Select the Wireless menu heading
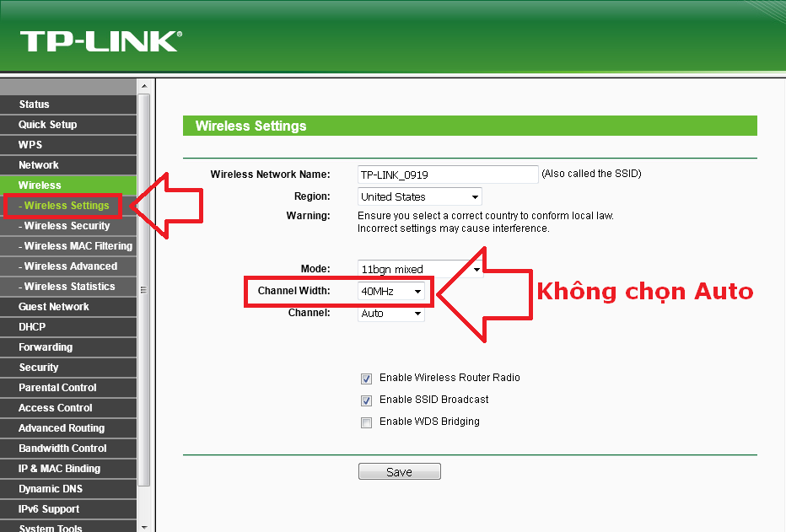Image resolution: width=786 pixels, height=532 pixels. (x=68, y=185)
